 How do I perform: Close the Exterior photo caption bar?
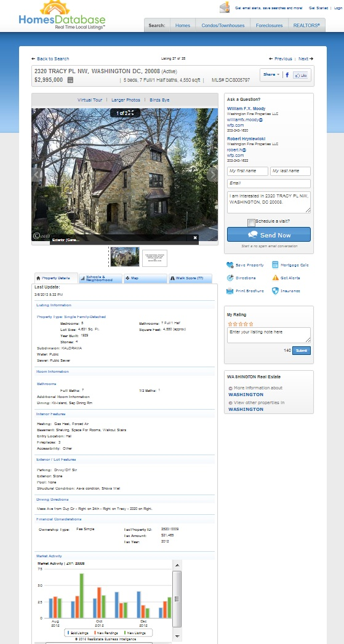[195, 237]
